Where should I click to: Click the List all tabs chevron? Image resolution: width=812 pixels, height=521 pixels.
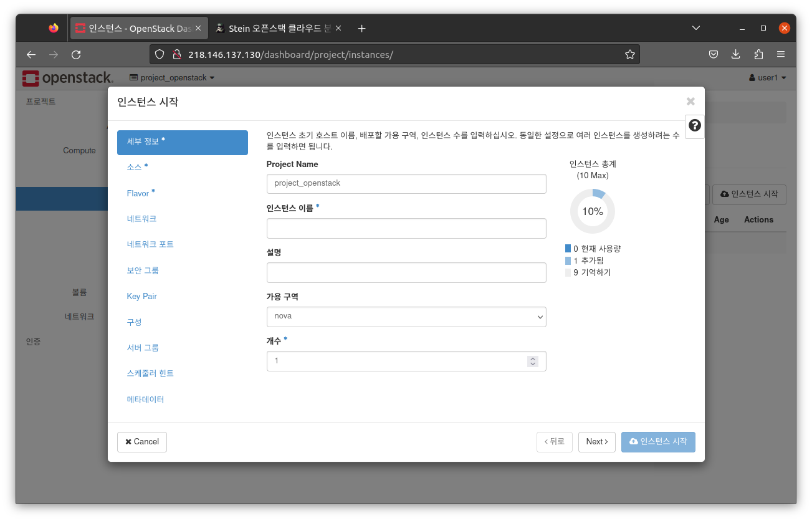[x=696, y=28]
